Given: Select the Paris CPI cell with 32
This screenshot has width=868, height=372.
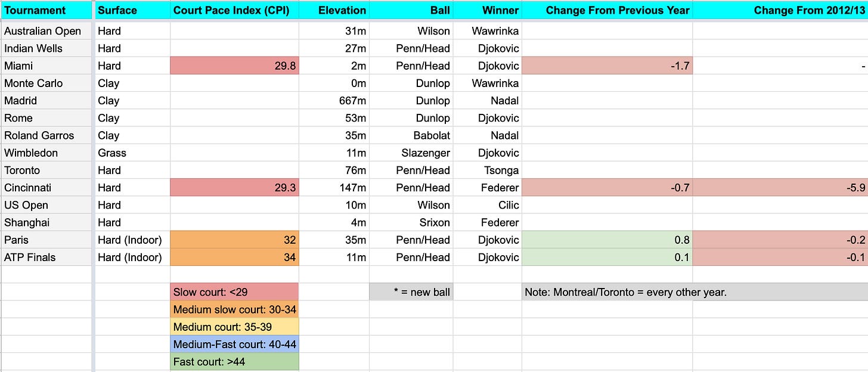Looking at the screenshot, I should click(234, 240).
